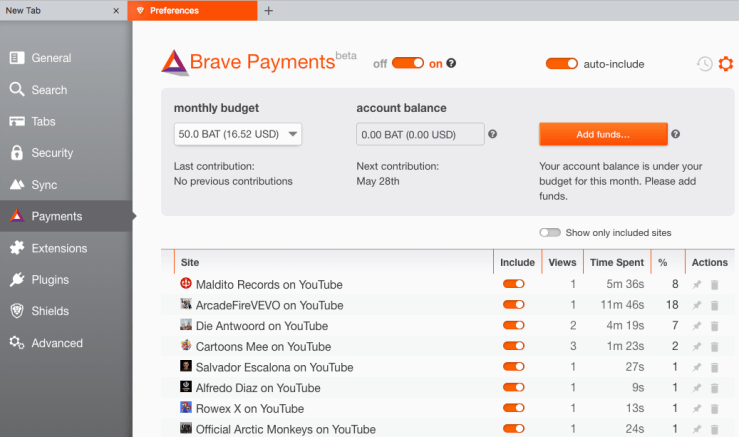Screen dimensions: 739x437
Task: Disable the auto-include toggle
Action: coord(562,64)
